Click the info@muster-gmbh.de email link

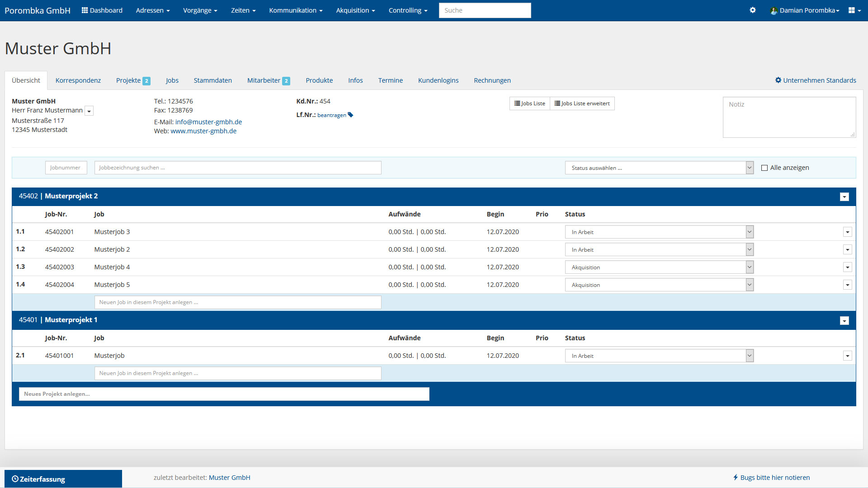coord(208,122)
